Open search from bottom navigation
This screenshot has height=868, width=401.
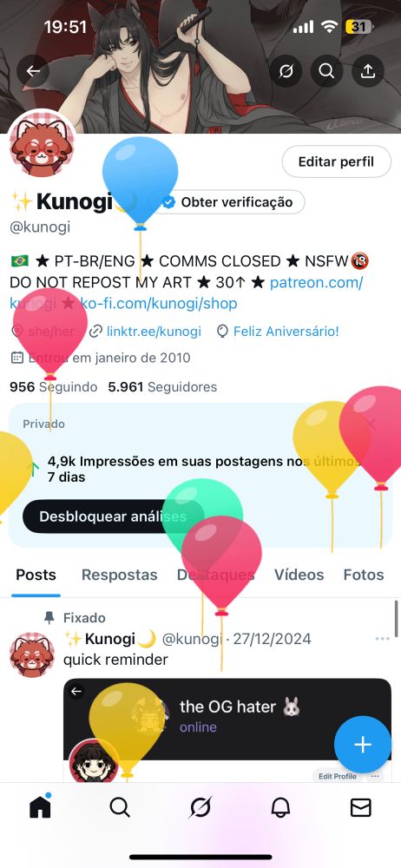(120, 808)
